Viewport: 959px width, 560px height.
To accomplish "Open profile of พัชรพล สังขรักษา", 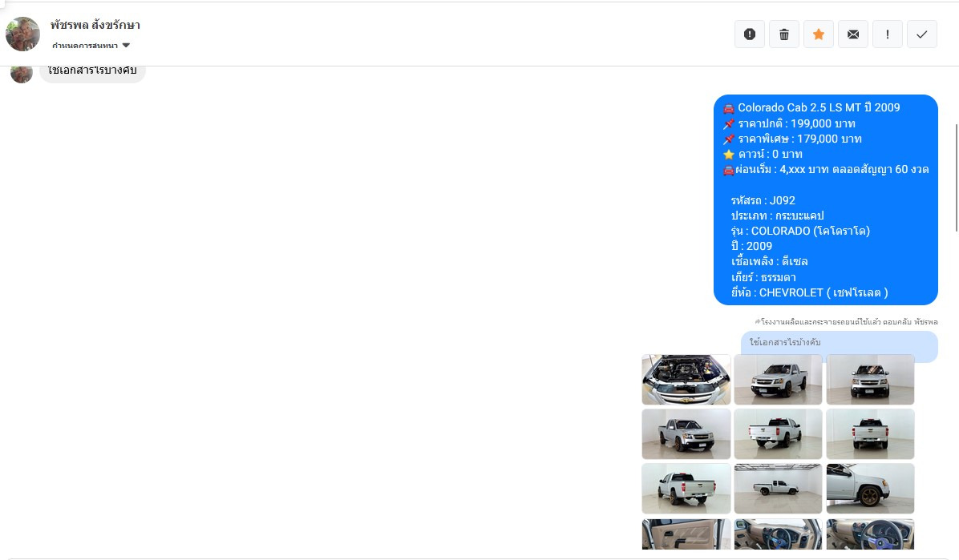I will point(95,25).
